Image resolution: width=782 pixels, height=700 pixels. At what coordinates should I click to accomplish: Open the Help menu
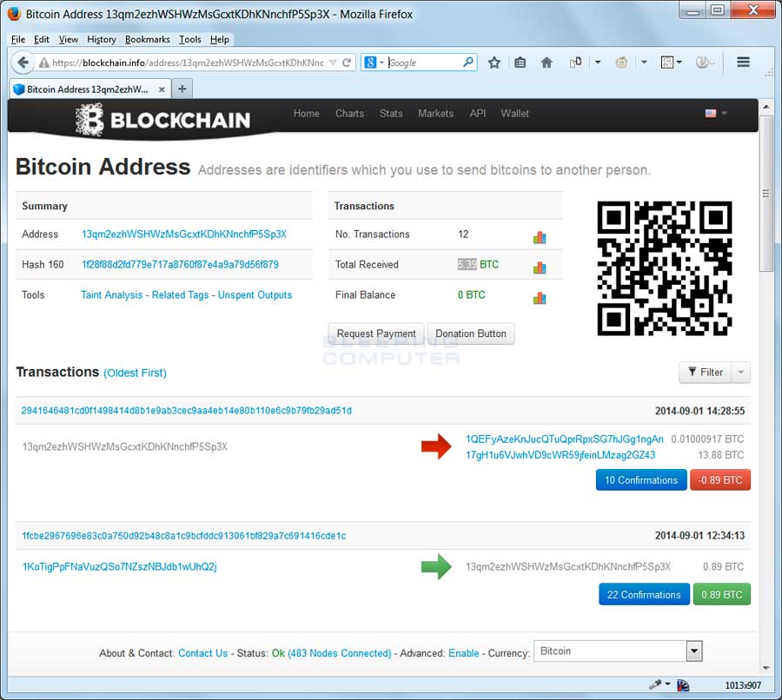[220, 39]
